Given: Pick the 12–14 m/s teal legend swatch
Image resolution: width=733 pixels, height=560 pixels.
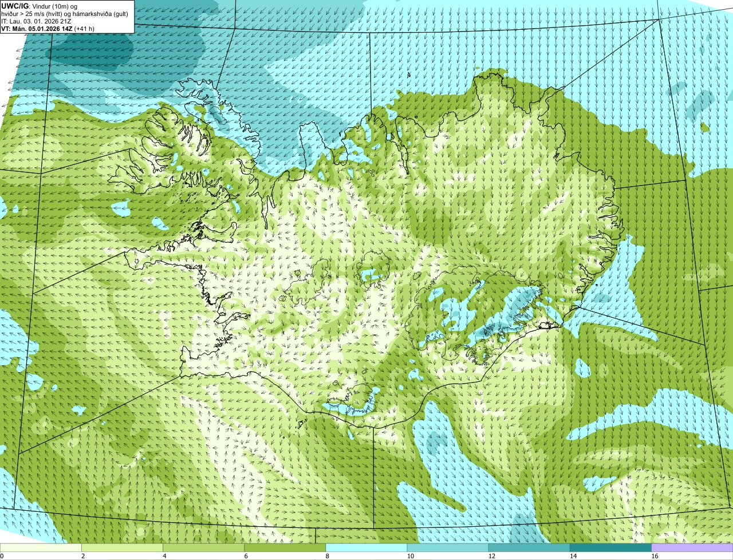Looking at the screenshot, I should [x=529, y=548].
